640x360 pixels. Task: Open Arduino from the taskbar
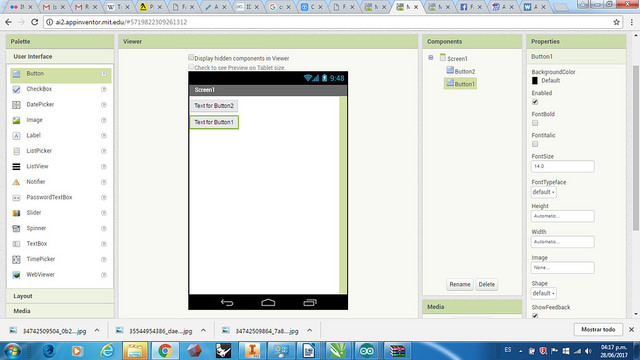(367, 351)
